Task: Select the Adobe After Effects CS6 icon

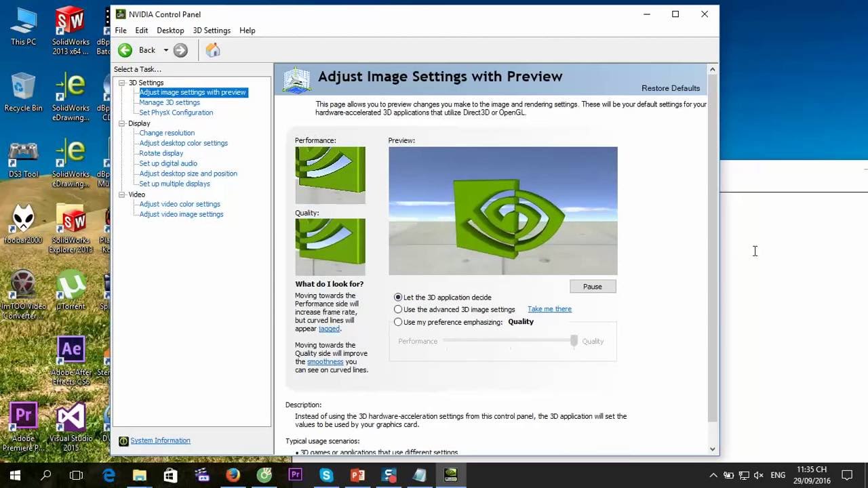Action: coord(71,361)
